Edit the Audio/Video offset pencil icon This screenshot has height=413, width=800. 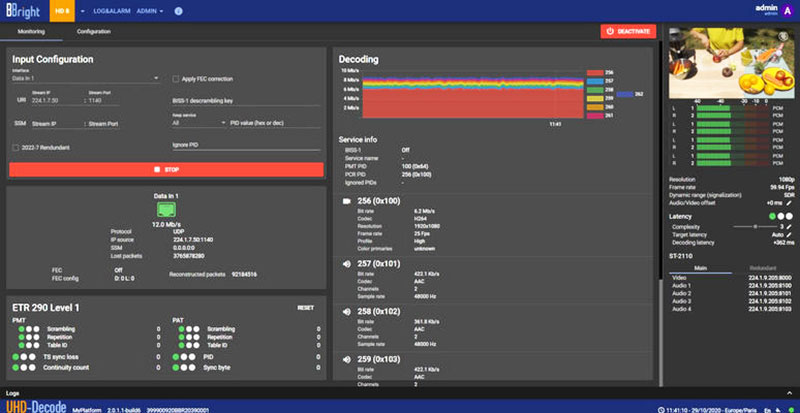pyautogui.click(x=788, y=203)
